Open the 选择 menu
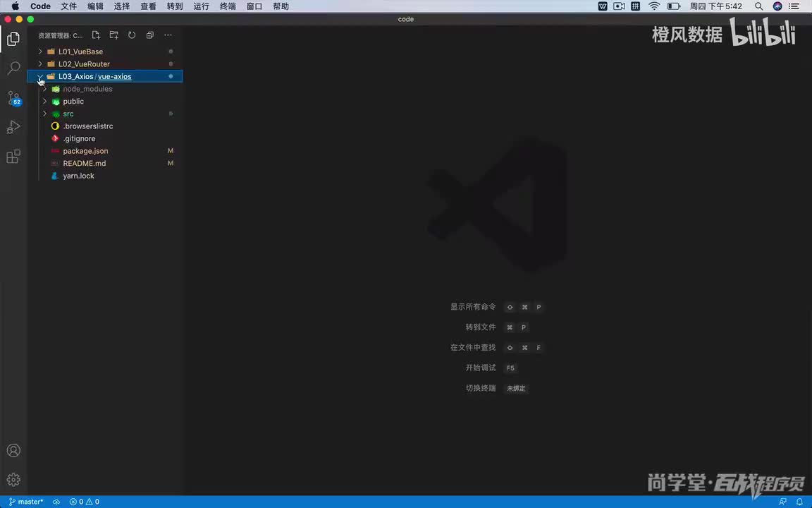This screenshot has height=508, width=812. pyautogui.click(x=122, y=6)
